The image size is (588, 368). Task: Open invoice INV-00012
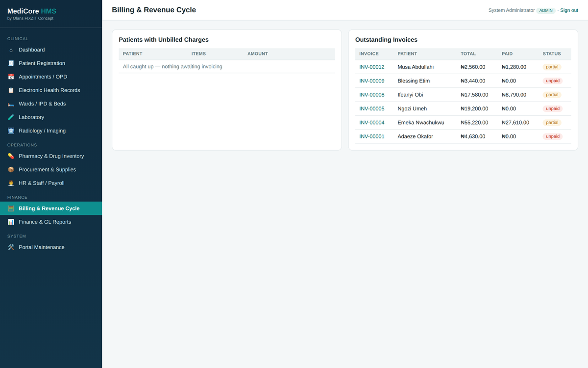point(371,67)
